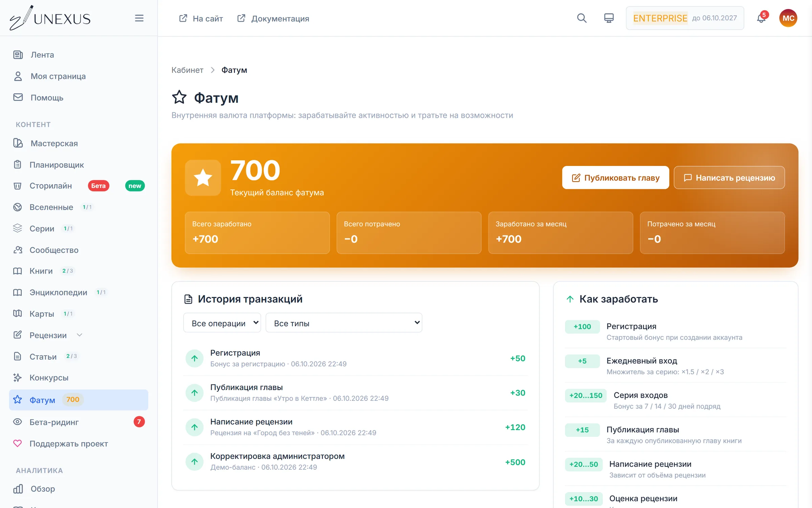The width and height of the screenshot is (812, 508).
Task: Click Кабинет breadcrumb
Action: pyautogui.click(x=187, y=70)
